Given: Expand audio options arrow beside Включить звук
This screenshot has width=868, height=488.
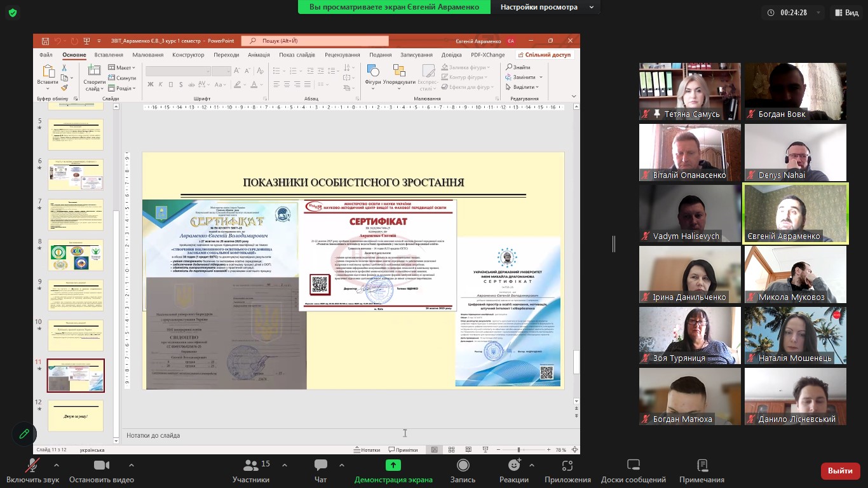Looking at the screenshot, I should pos(57,465).
